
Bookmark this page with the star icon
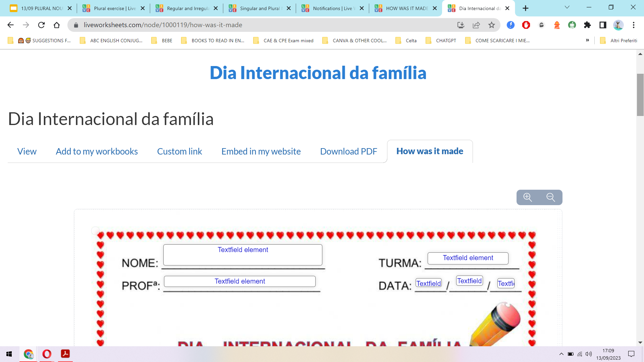(x=491, y=25)
